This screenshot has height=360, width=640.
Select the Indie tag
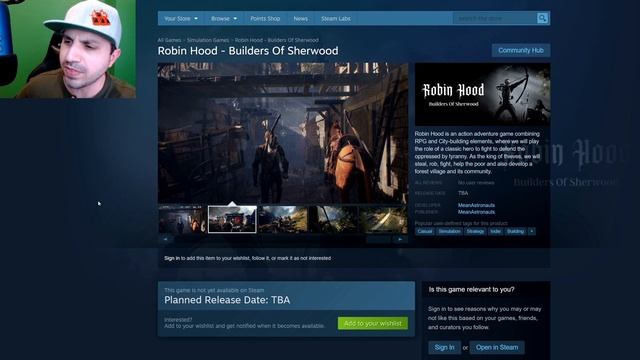click(x=496, y=231)
